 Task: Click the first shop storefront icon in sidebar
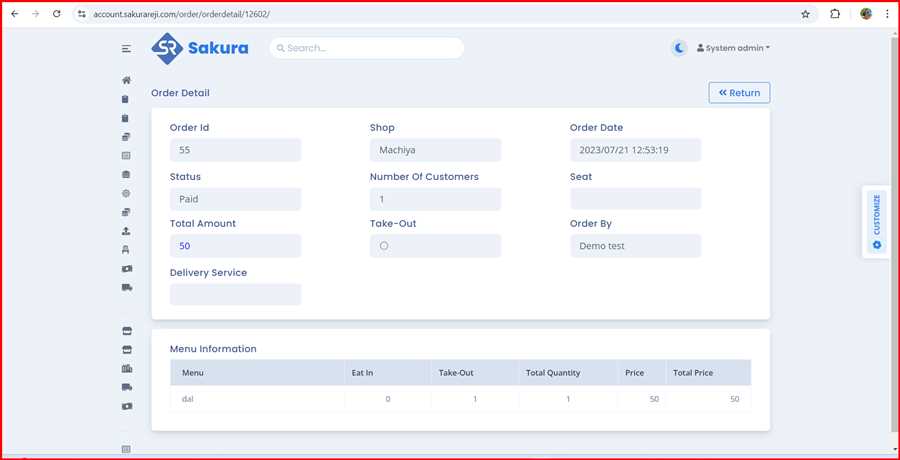[x=126, y=330]
